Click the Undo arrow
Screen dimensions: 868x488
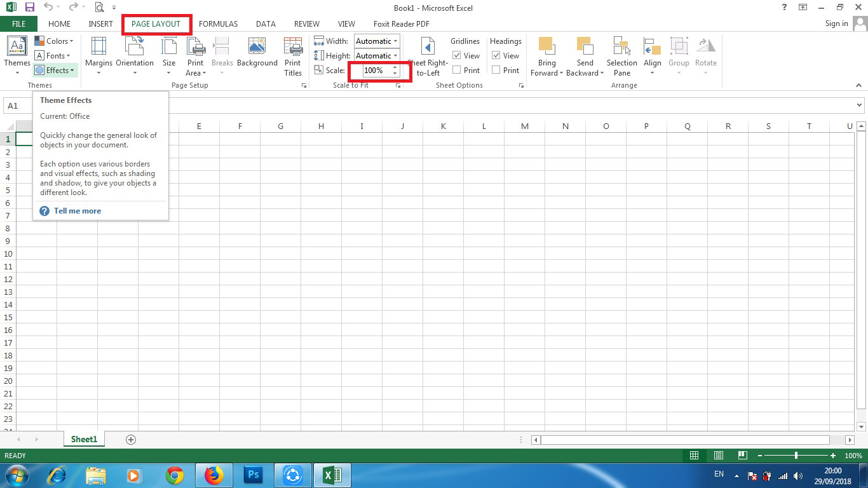point(48,8)
